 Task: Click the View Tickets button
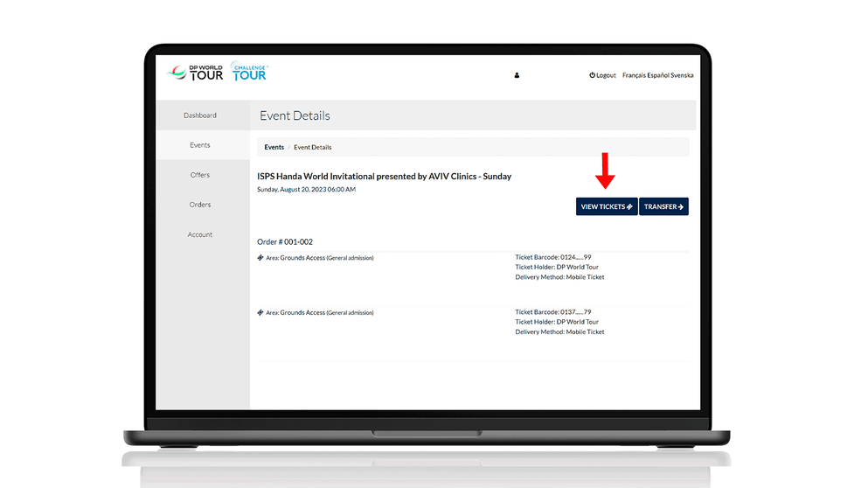point(607,206)
